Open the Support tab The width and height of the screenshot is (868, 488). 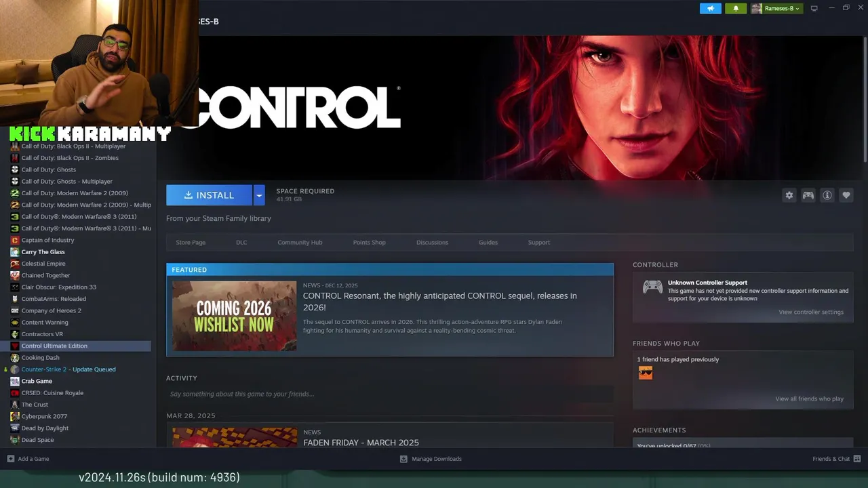[539, 243]
